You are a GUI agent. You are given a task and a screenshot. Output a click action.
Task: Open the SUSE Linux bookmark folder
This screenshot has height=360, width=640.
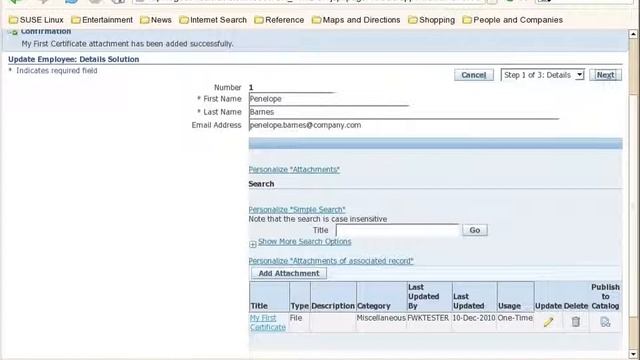(x=36, y=20)
